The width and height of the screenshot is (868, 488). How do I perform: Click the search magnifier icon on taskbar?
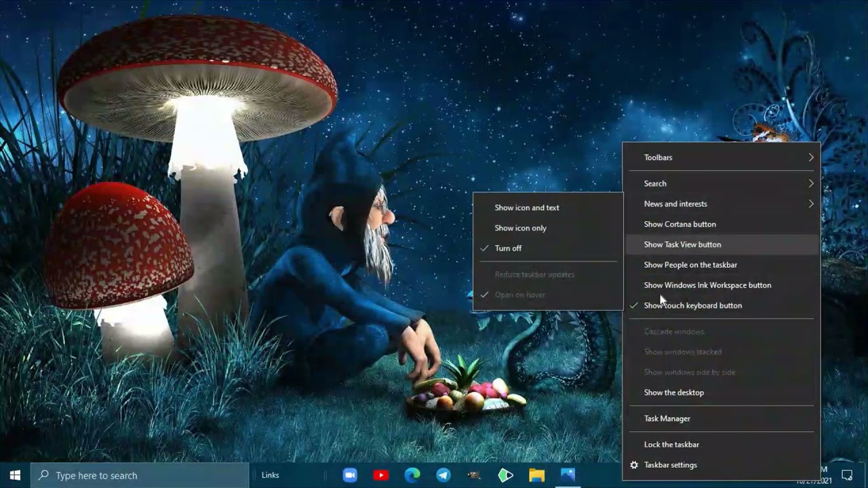(43, 475)
